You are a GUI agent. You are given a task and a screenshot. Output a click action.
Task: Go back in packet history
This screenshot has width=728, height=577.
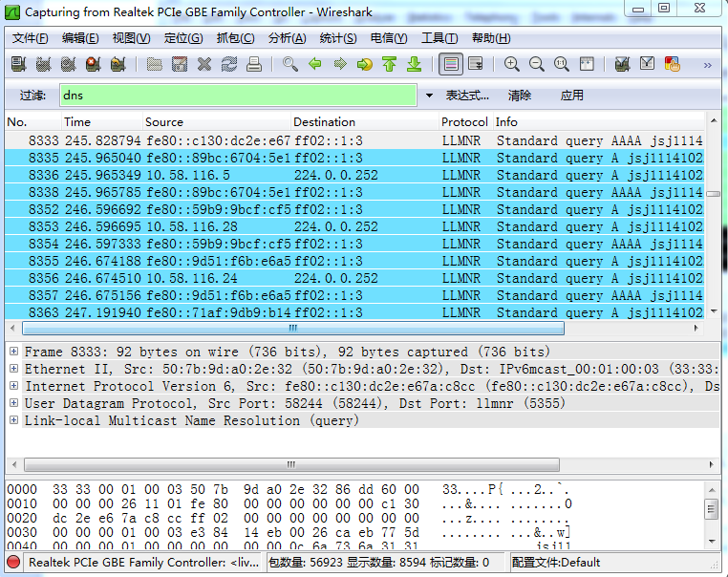click(x=315, y=64)
